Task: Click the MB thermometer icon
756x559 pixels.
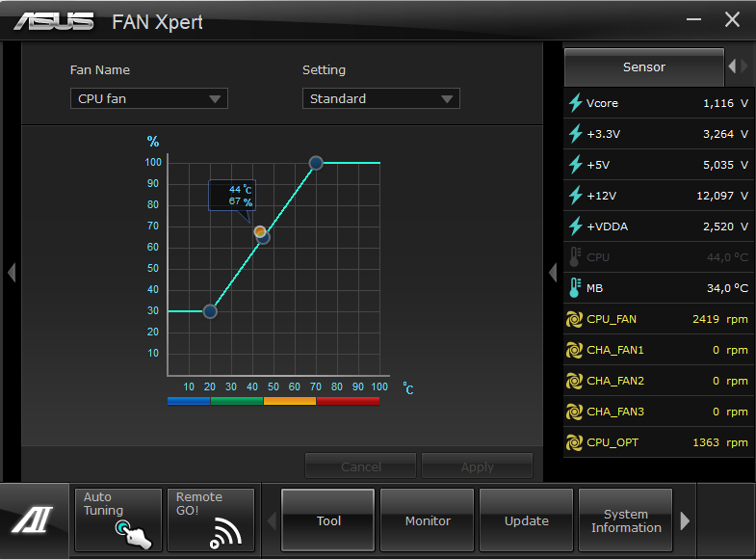Action: (x=575, y=288)
